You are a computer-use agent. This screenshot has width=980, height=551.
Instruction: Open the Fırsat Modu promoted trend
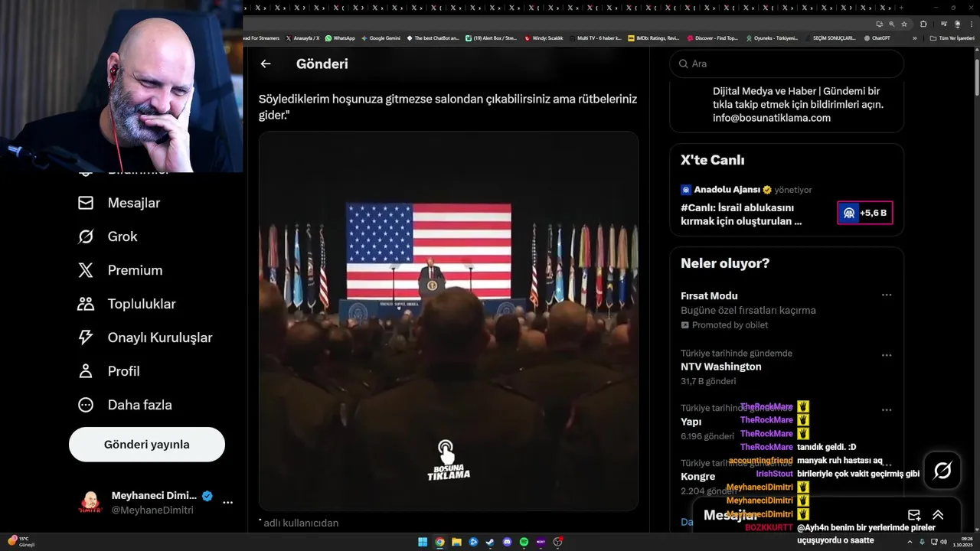coord(709,296)
